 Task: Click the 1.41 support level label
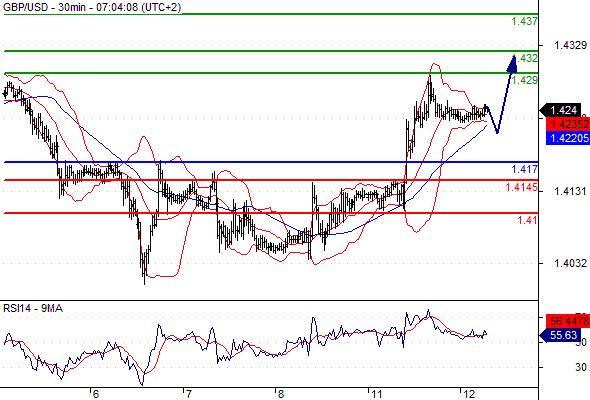528,220
